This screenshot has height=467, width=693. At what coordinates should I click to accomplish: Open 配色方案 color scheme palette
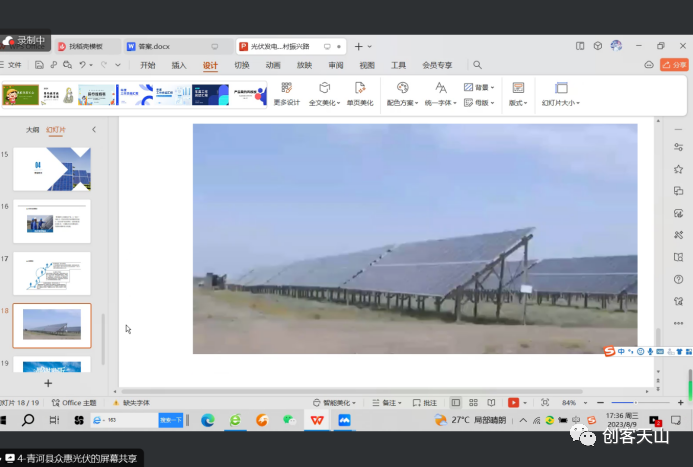[x=402, y=94]
